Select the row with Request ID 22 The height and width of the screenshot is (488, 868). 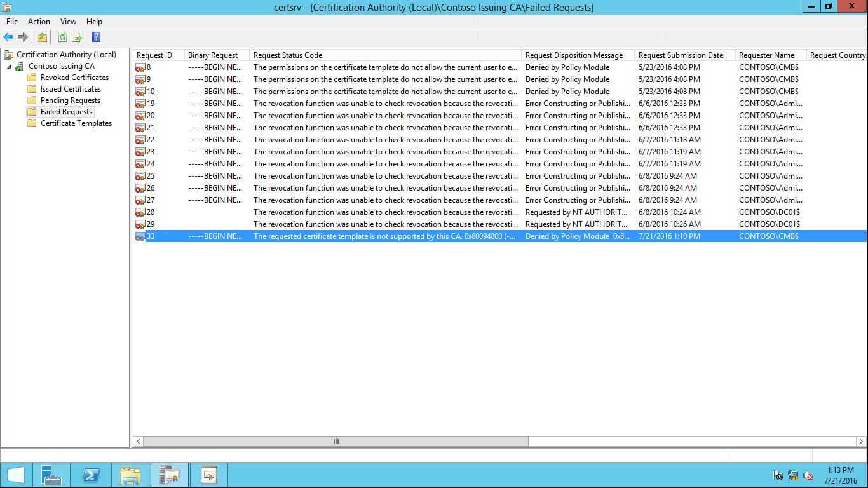[x=499, y=140]
